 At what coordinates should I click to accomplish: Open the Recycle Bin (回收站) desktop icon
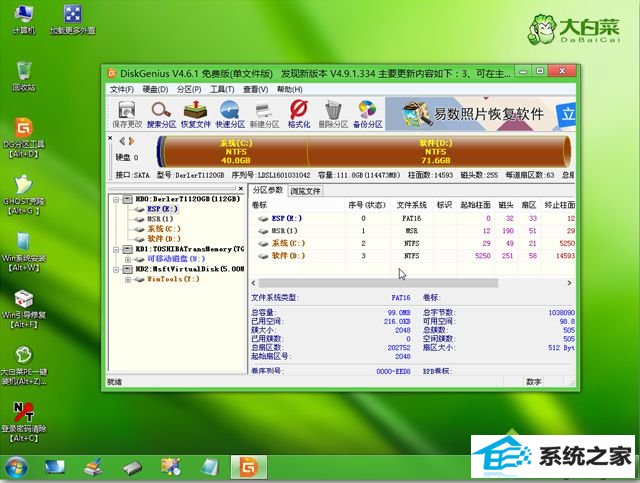[24, 76]
